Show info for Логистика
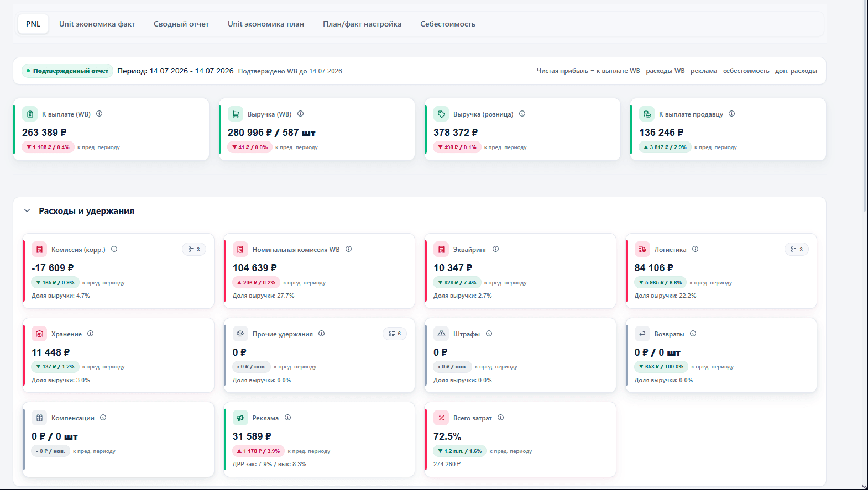The image size is (868, 490). 696,249
